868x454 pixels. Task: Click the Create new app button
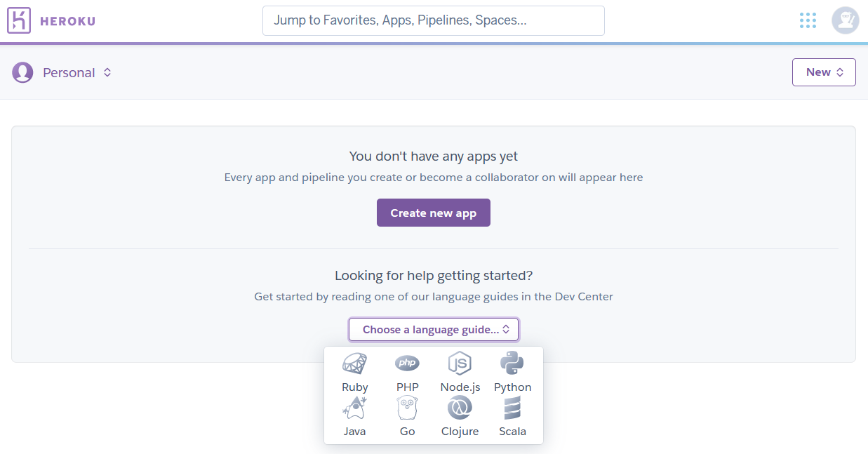434,213
